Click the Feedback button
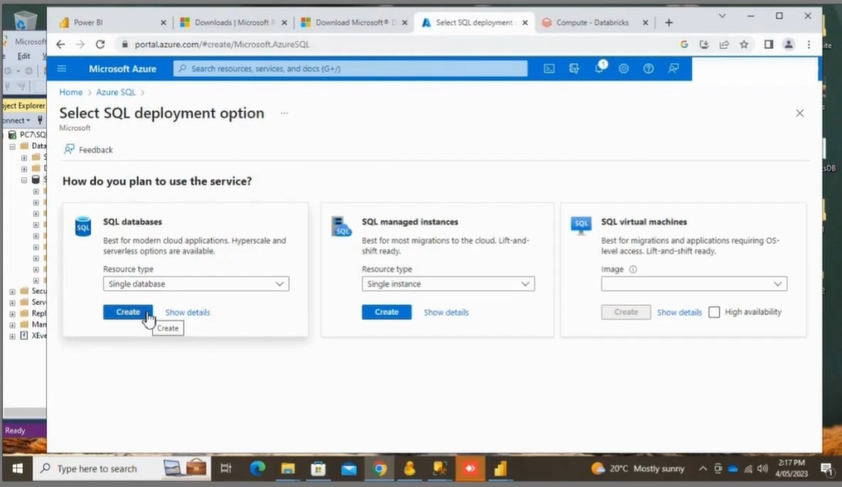 point(88,150)
